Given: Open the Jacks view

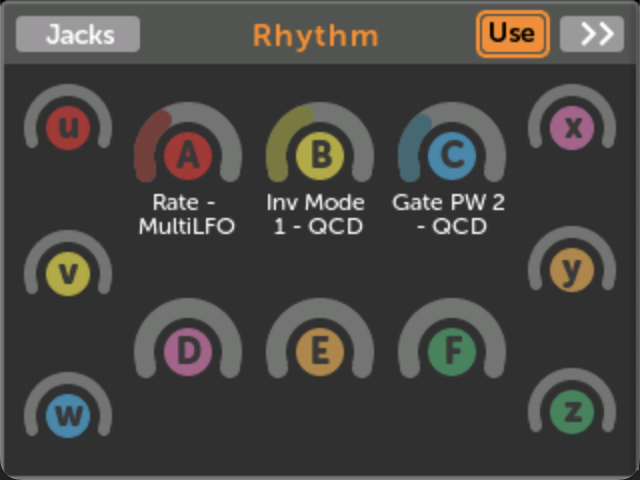Looking at the screenshot, I should 78,34.
